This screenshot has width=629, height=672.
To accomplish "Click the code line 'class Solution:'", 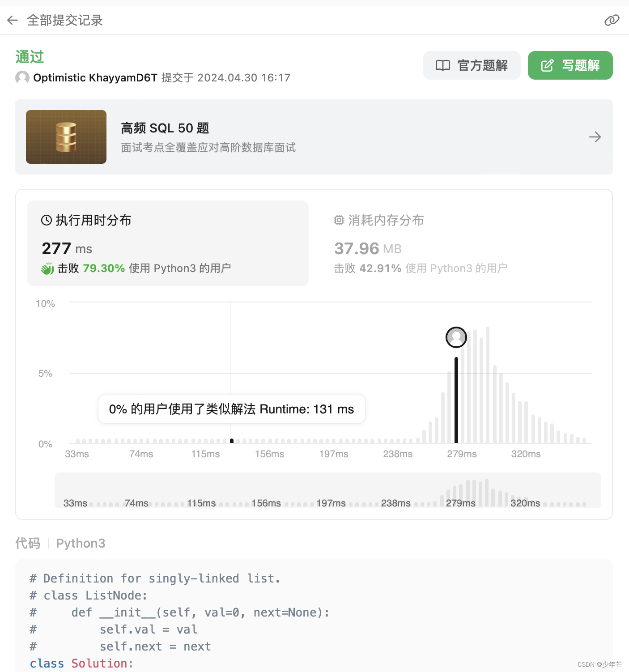I will point(81,663).
